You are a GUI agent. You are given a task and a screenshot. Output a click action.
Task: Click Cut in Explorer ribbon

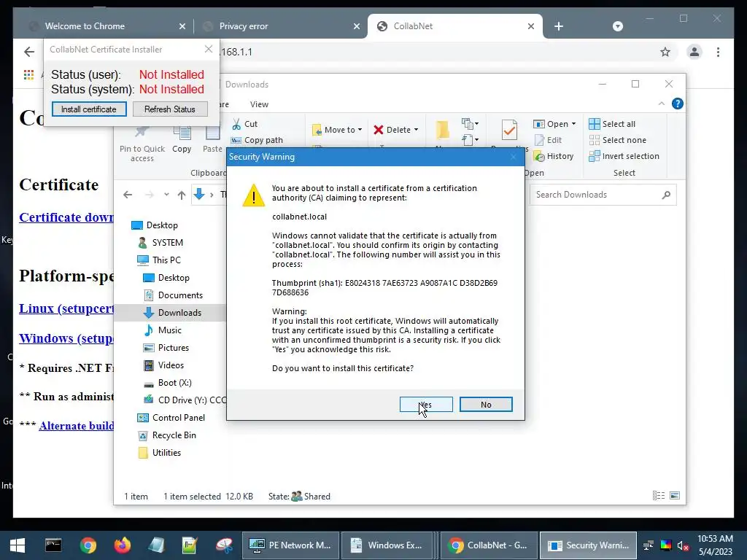pos(245,124)
